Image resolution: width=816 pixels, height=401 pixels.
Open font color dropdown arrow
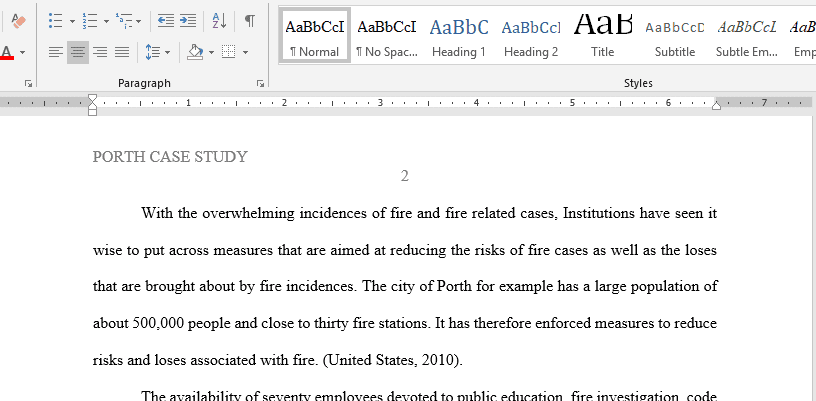(22, 53)
